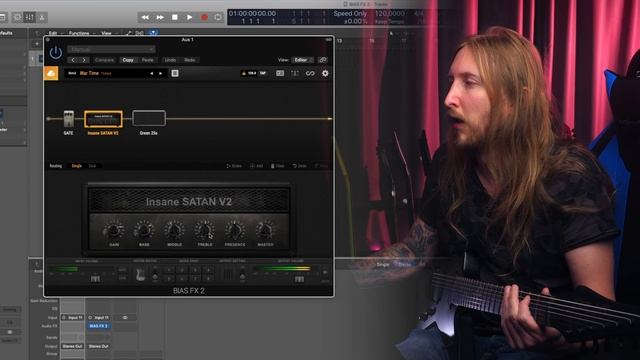Image resolution: width=640 pixels, height=360 pixels.
Task: Click the first Input 11 slot in mixer
Action: [x=72, y=318]
